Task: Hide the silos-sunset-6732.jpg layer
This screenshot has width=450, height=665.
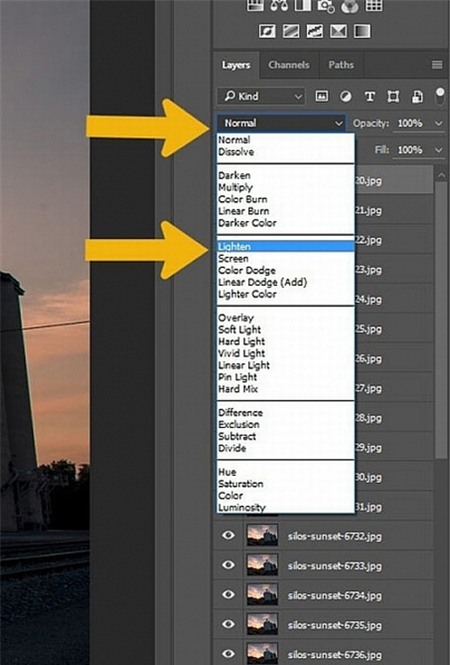Action: 228,535
